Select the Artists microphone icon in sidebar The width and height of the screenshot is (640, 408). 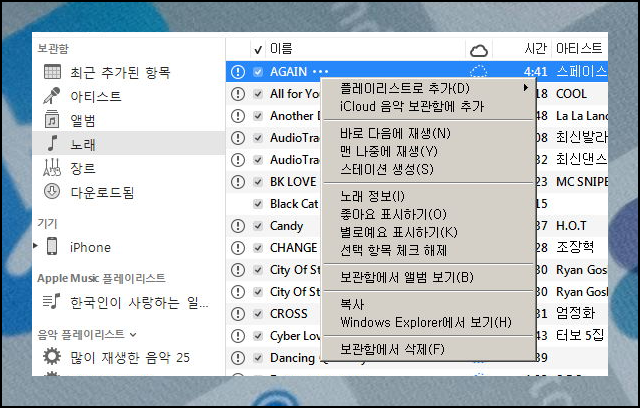point(52,96)
